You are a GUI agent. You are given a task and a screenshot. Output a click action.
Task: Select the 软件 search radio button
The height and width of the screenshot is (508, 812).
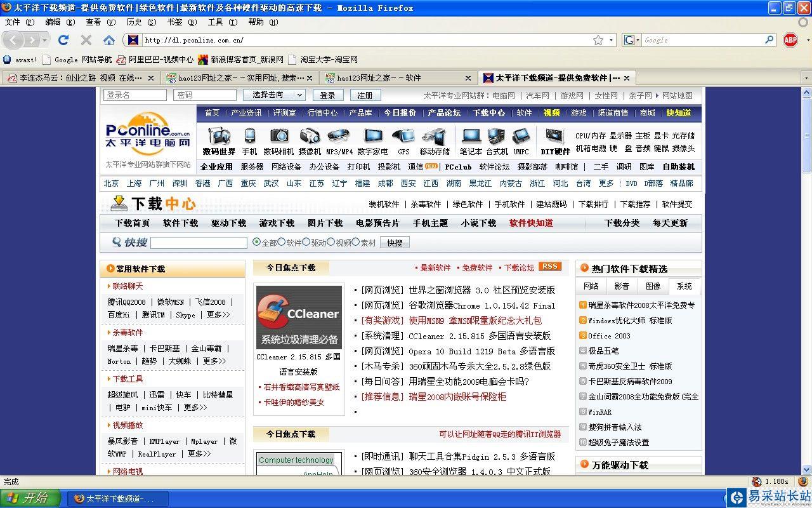click(x=282, y=242)
